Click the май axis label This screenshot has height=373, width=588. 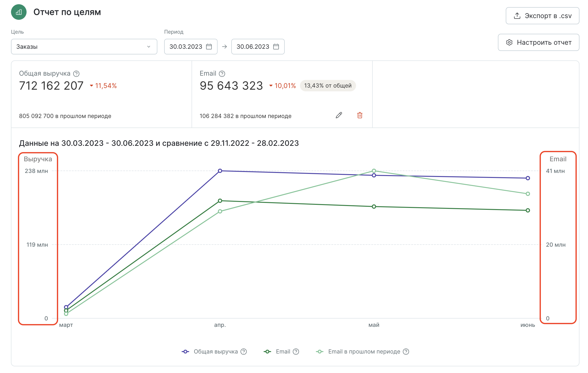[374, 325]
